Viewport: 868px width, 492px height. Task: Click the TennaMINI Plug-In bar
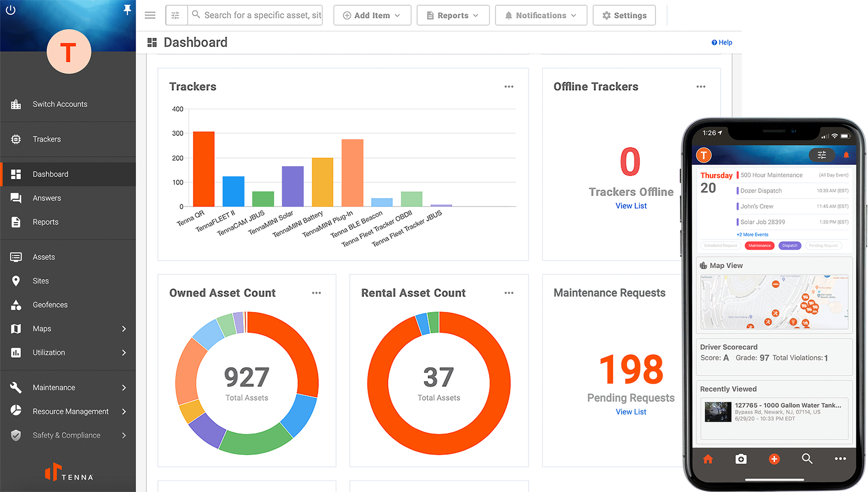pos(353,173)
